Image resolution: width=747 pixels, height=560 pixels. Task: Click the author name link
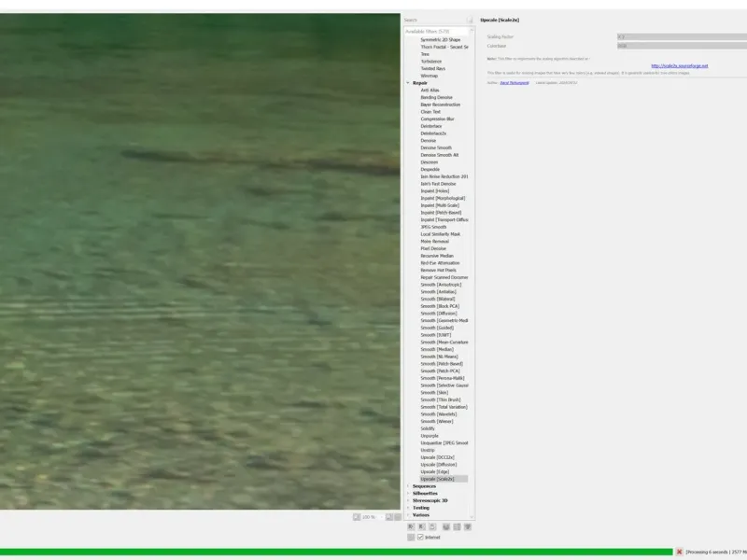point(514,83)
